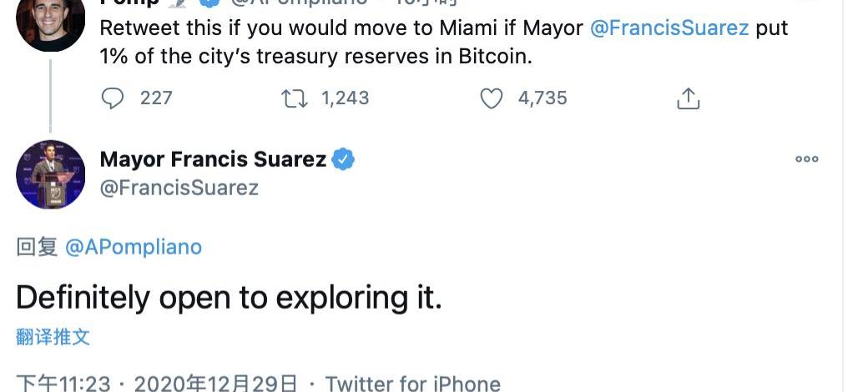Click the 227 replies count
The image size is (868, 392).
[x=156, y=98]
